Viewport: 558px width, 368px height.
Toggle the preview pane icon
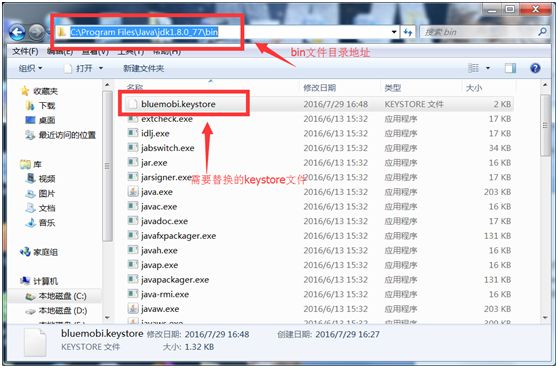tap(510, 68)
